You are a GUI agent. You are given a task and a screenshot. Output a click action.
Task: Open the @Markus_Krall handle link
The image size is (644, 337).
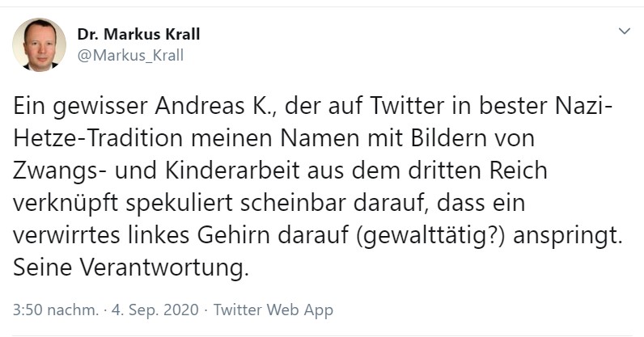(x=130, y=55)
